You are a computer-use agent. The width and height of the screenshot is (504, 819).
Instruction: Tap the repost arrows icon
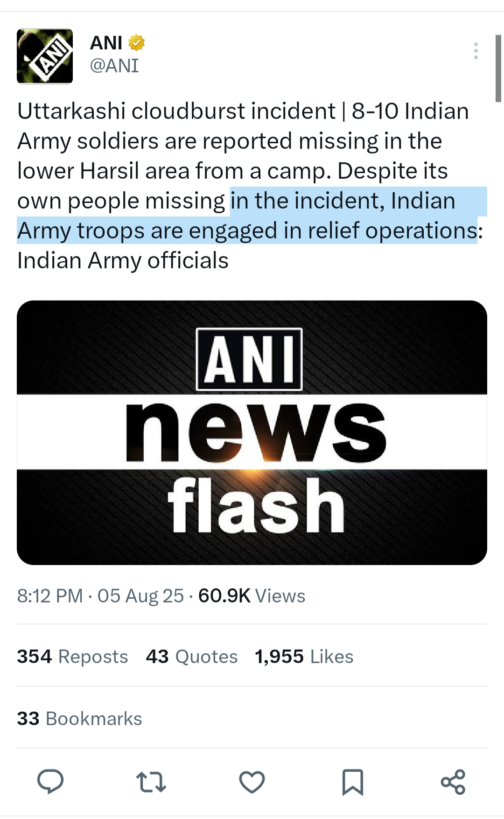click(x=151, y=782)
